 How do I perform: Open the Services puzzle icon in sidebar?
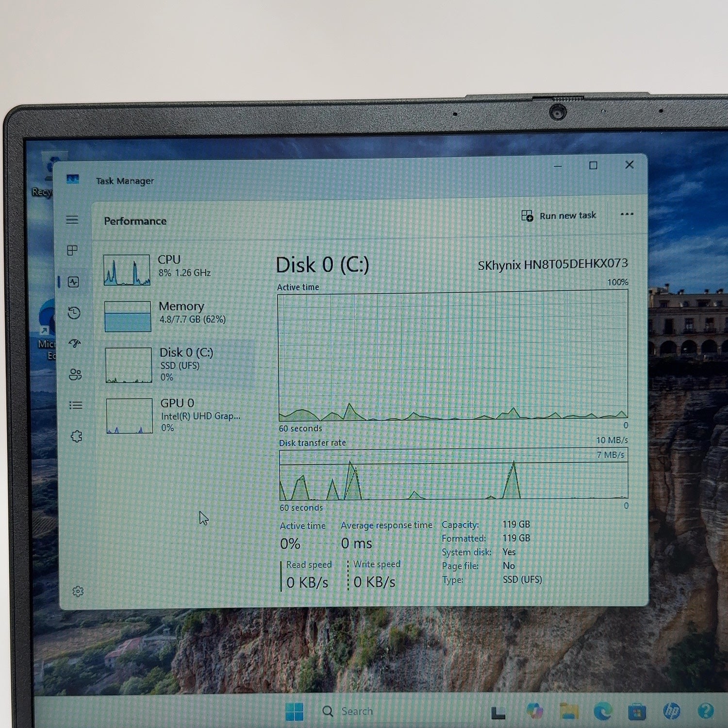[77, 436]
